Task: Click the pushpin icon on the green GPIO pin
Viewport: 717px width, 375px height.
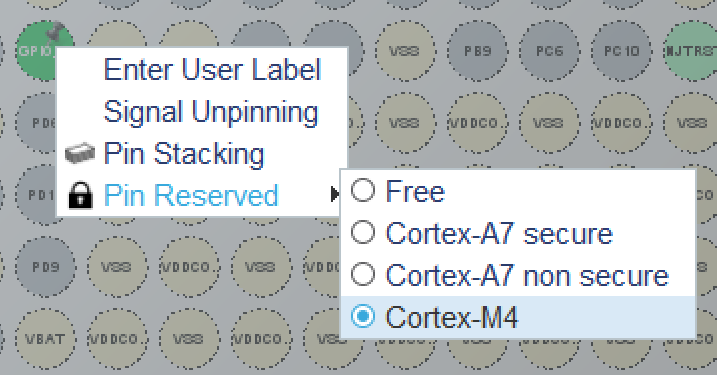Action: [57, 32]
